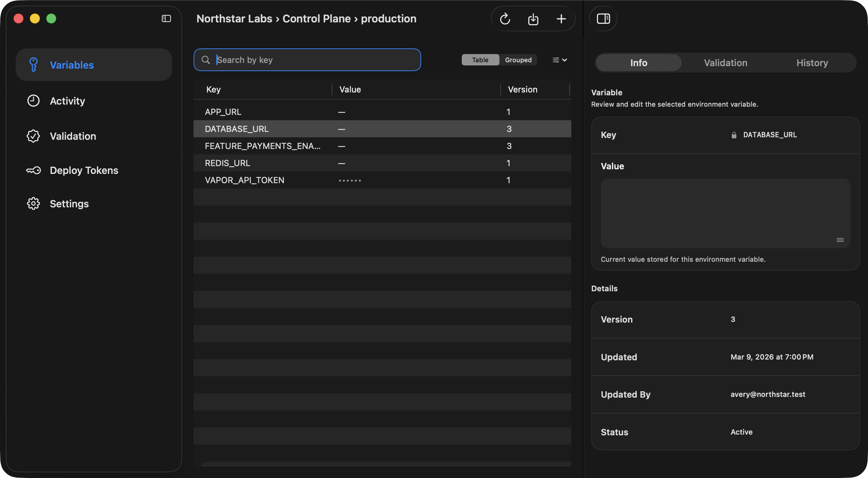Select the Table view button
This screenshot has height=478, width=868.
coord(480,60)
